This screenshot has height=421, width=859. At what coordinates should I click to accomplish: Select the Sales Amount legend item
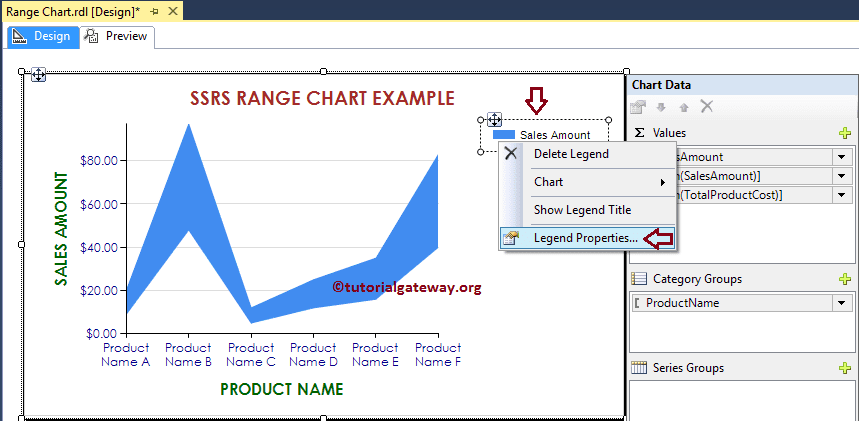555,135
